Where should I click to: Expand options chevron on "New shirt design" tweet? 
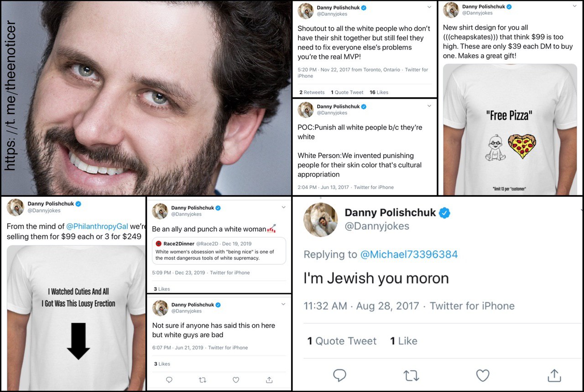(574, 6)
